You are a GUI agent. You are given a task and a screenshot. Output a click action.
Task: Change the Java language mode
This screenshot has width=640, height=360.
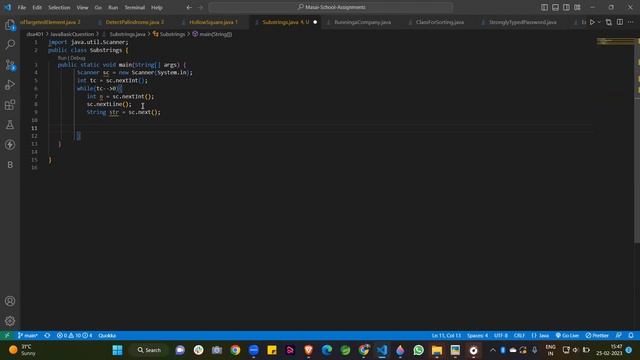[x=540, y=335]
